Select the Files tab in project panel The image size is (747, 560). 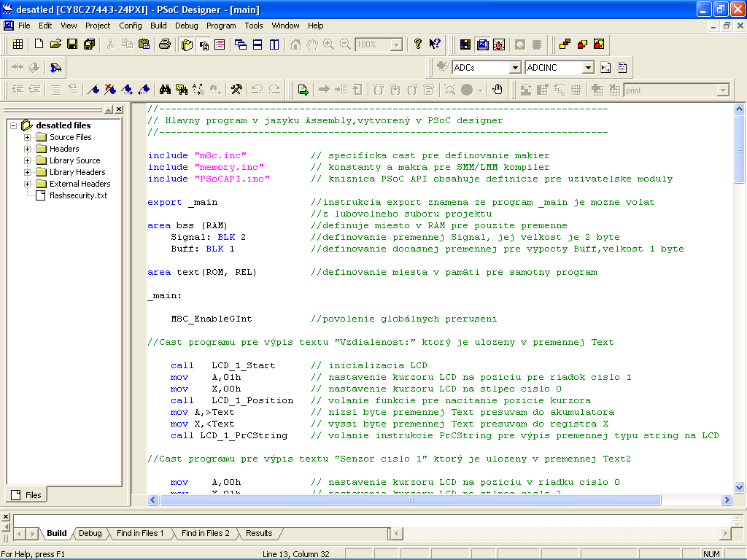click(x=27, y=495)
